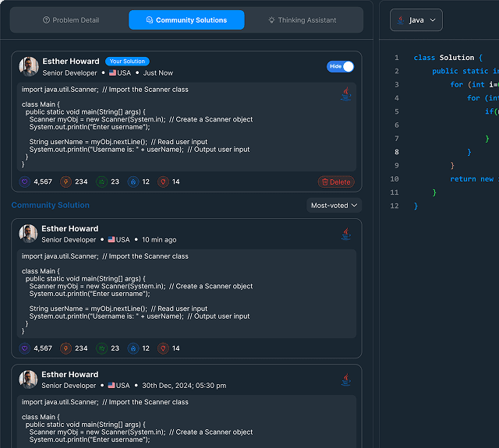Click the red badge icon showing 14 on your solution
This screenshot has width=499, height=448.
pos(162,182)
